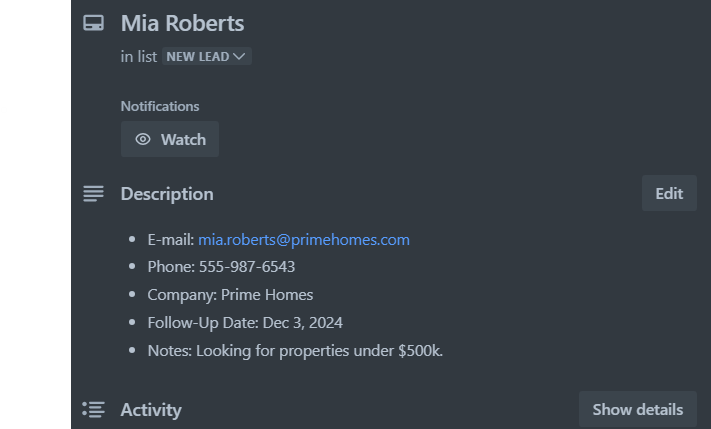Open the mia.roberts@primehomes.com email link
The width and height of the screenshot is (711, 429).
click(304, 240)
